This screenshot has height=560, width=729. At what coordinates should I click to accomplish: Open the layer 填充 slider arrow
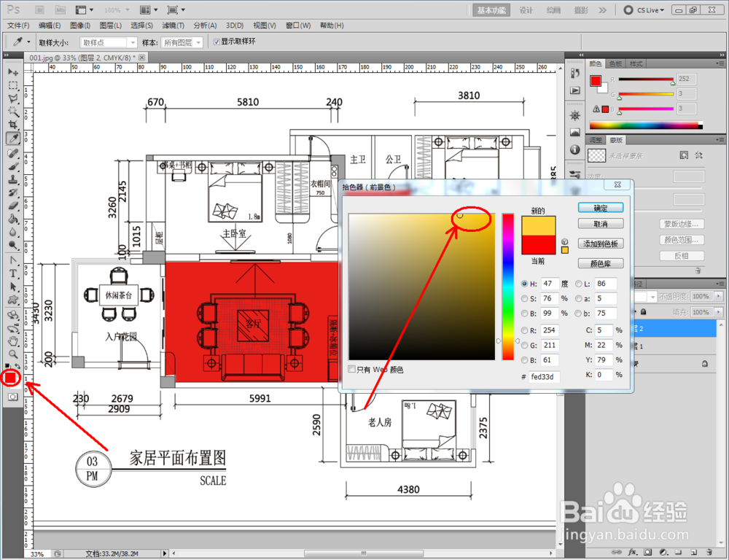(x=718, y=311)
